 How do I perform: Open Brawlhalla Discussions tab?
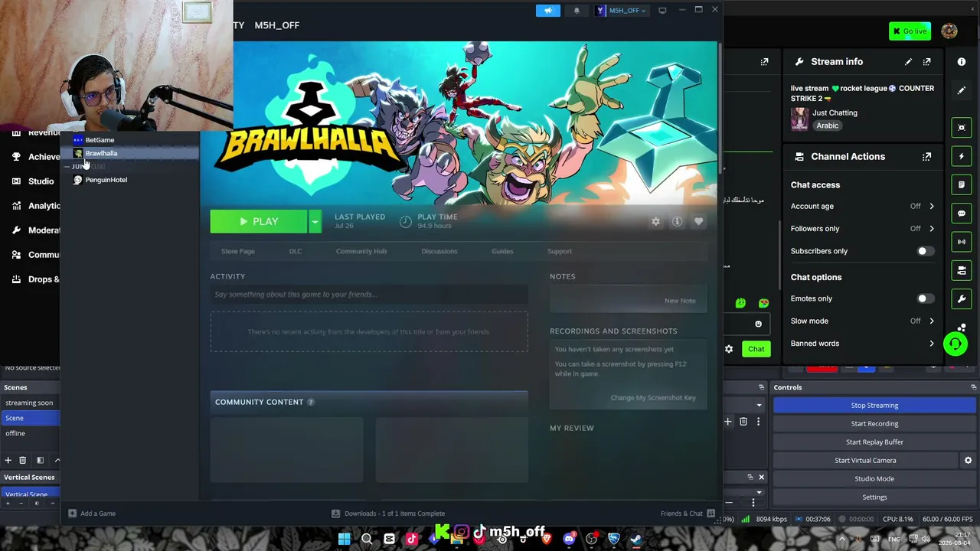(439, 251)
